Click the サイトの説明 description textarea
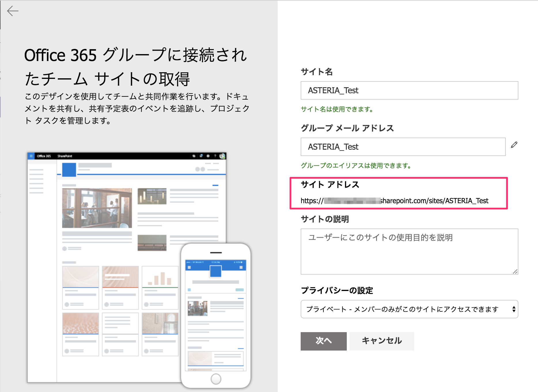Screen dimensions: 538x392 [x=409, y=252]
